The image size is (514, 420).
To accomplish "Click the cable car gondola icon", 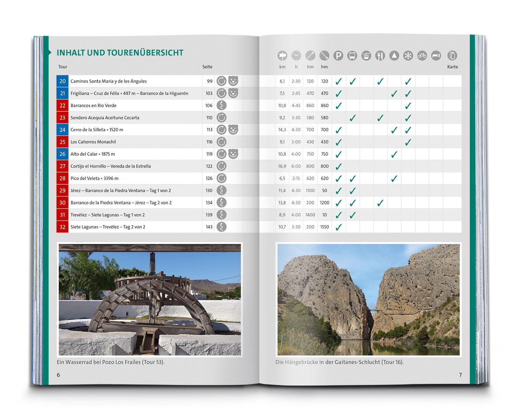I will point(366,55).
